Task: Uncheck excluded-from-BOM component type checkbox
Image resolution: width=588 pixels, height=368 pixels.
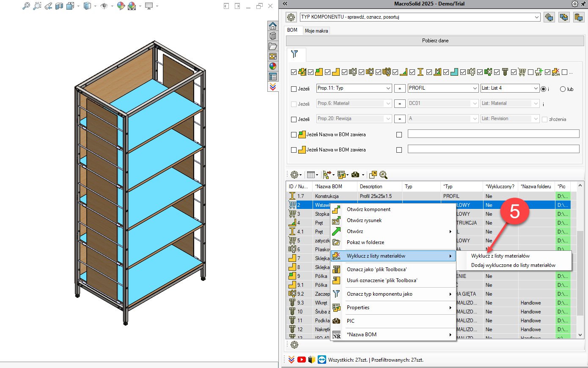Action: (547, 72)
